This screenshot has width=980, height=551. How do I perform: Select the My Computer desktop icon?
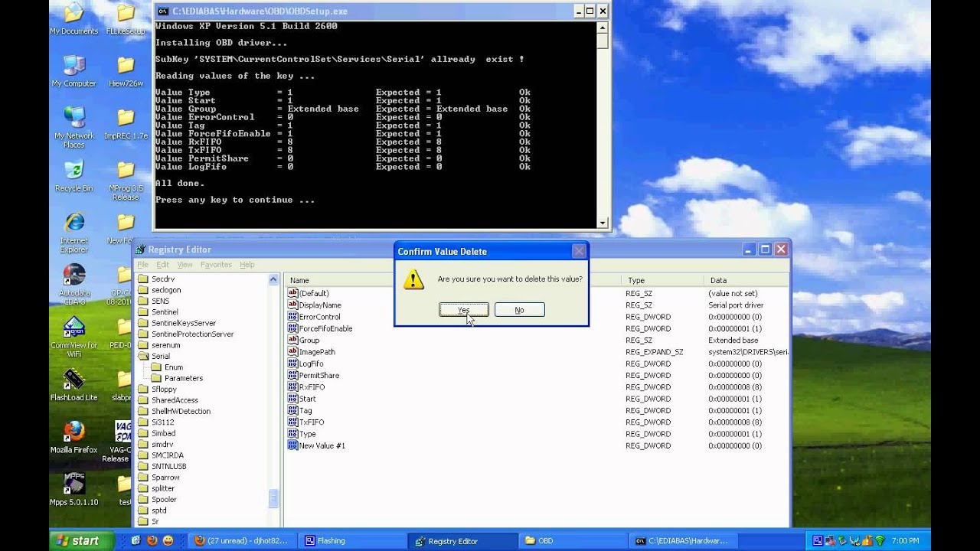[x=74, y=71]
